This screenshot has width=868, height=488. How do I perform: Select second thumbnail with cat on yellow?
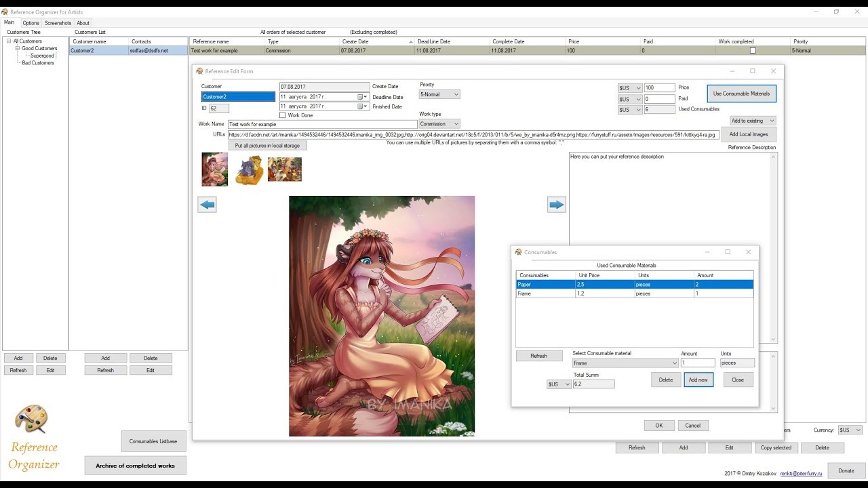(249, 170)
